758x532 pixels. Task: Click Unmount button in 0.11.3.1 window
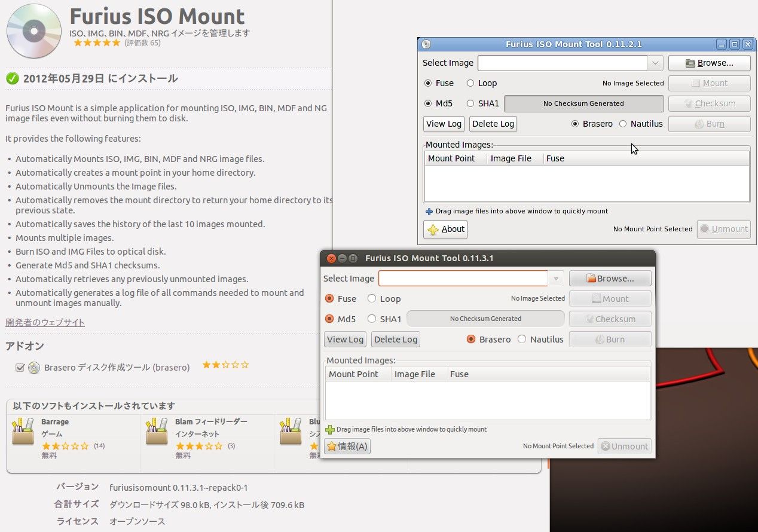pos(624,446)
